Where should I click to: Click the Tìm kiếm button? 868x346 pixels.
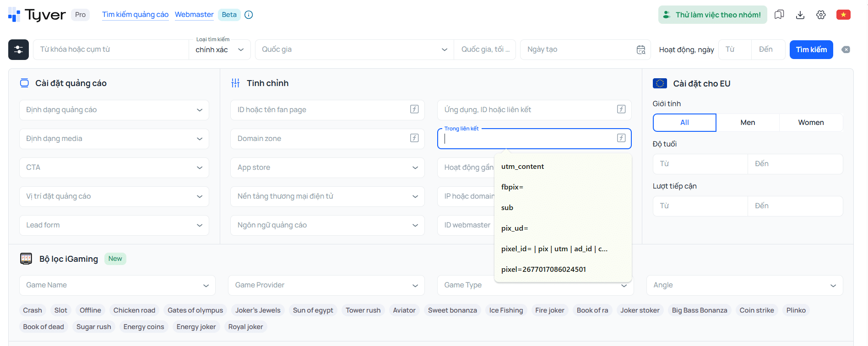click(811, 49)
